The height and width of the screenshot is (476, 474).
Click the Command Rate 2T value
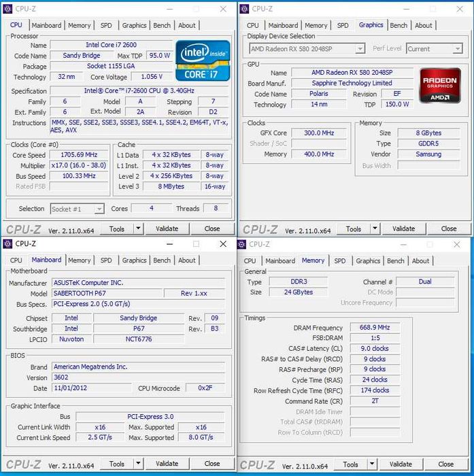coord(375,401)
